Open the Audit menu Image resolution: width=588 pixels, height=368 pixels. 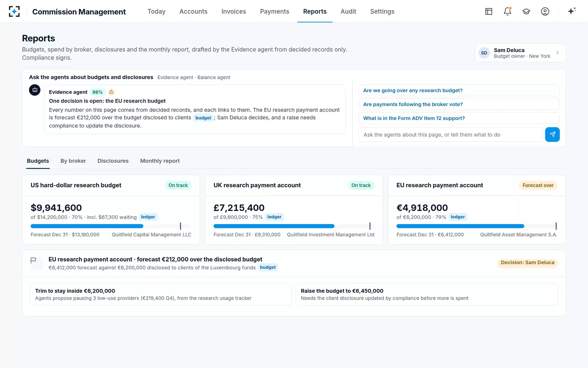[x=348, y=11]
